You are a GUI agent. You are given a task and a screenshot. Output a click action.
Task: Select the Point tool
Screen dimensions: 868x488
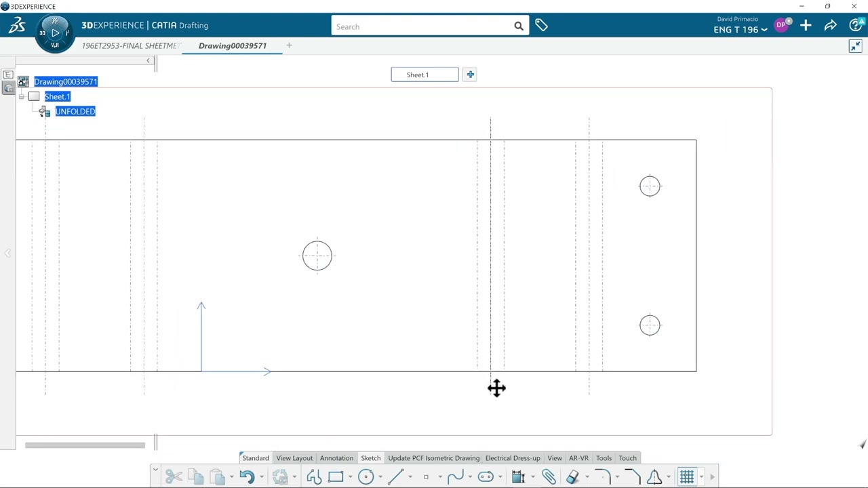point(426,477)
